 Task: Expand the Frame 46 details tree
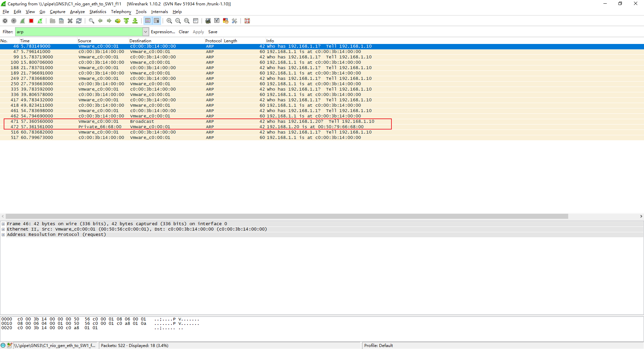(x=3, y=224)
